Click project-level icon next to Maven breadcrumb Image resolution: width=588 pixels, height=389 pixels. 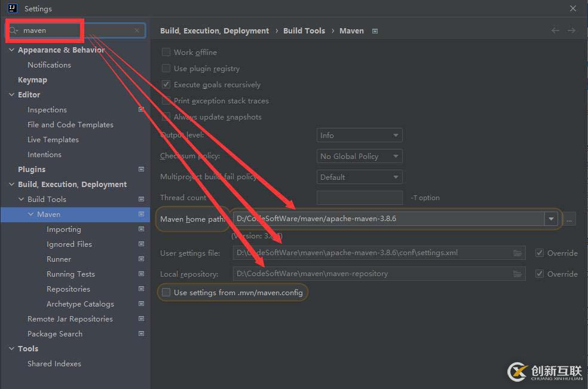click(x=375, y=31)
